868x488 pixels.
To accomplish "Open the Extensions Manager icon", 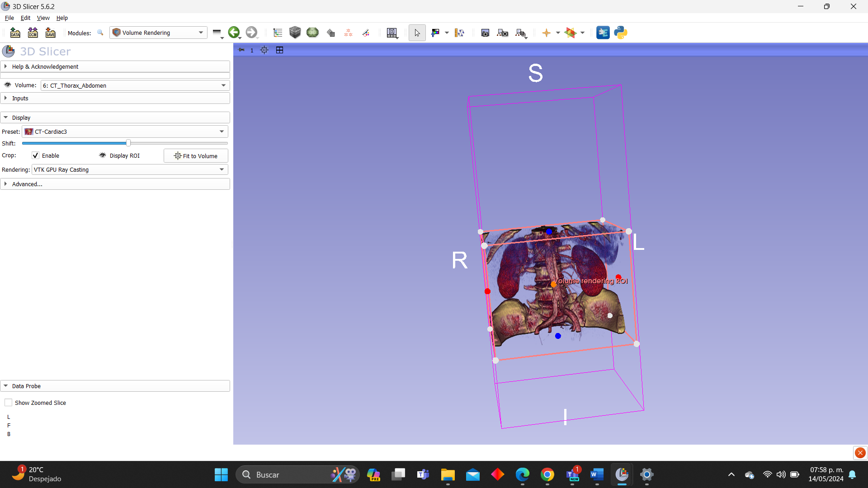I will [603, 33].
